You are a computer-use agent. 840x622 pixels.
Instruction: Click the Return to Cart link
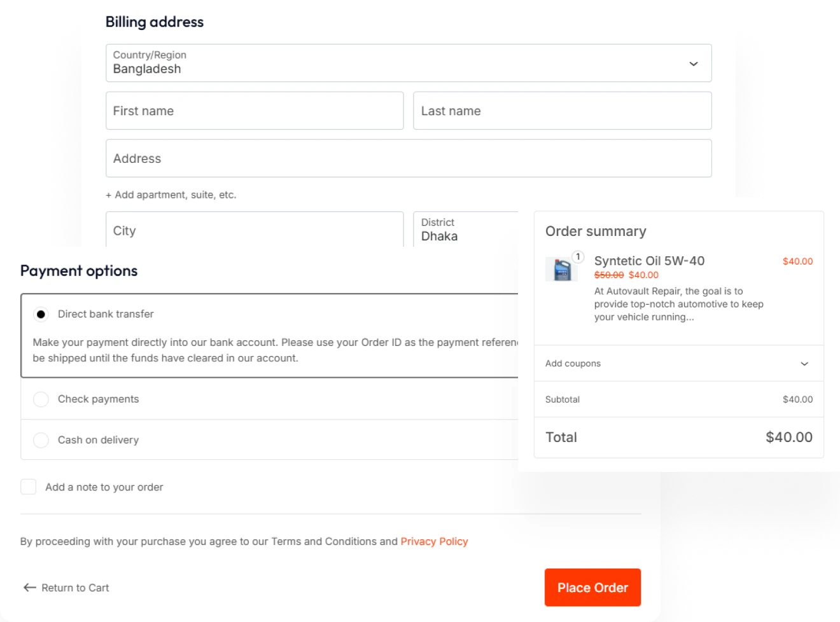[75, 588]
